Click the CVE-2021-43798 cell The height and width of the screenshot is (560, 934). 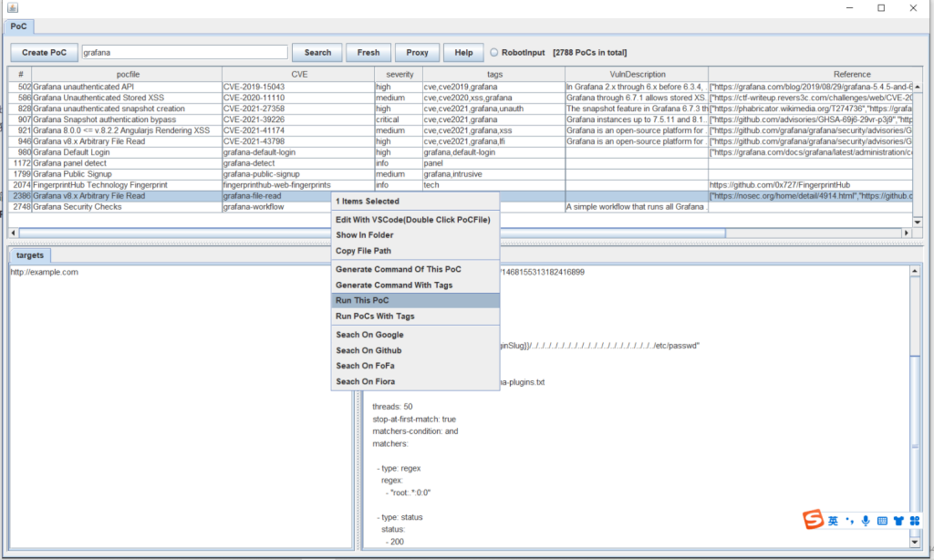click(298, 141)
